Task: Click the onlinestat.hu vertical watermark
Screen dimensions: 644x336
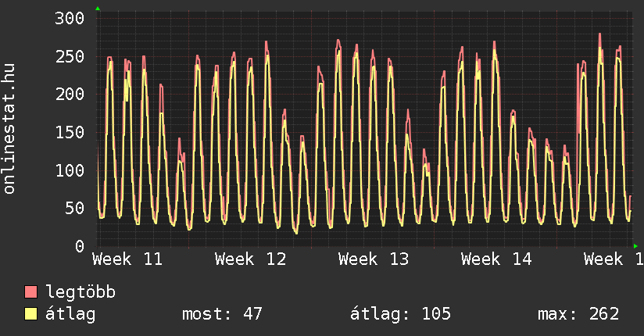Action: [x=10, y=130]
